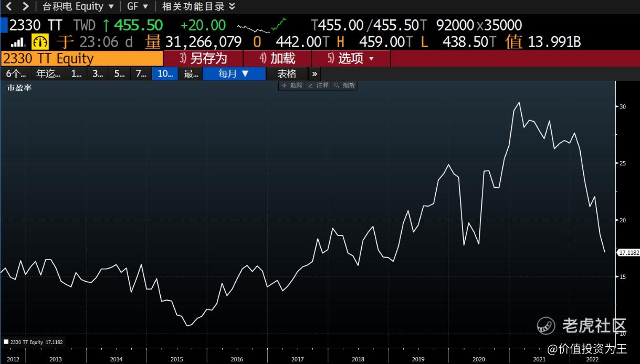Select the 最大 max range tab

click(191, 74)
